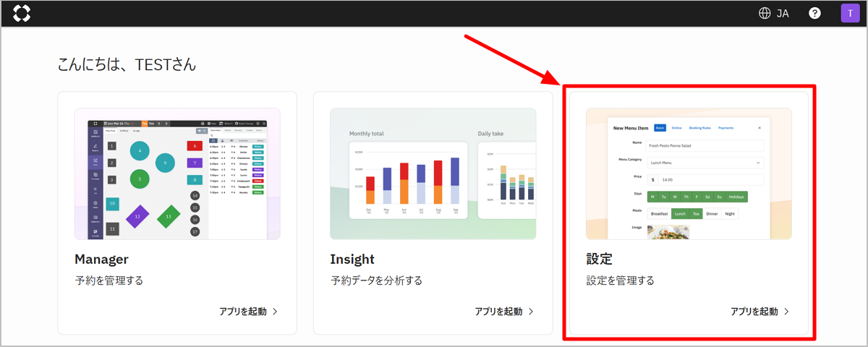This screenshot has width=868, height=347.
Task: Open the 設定 preview thumbnail
Action: [689, 173]
